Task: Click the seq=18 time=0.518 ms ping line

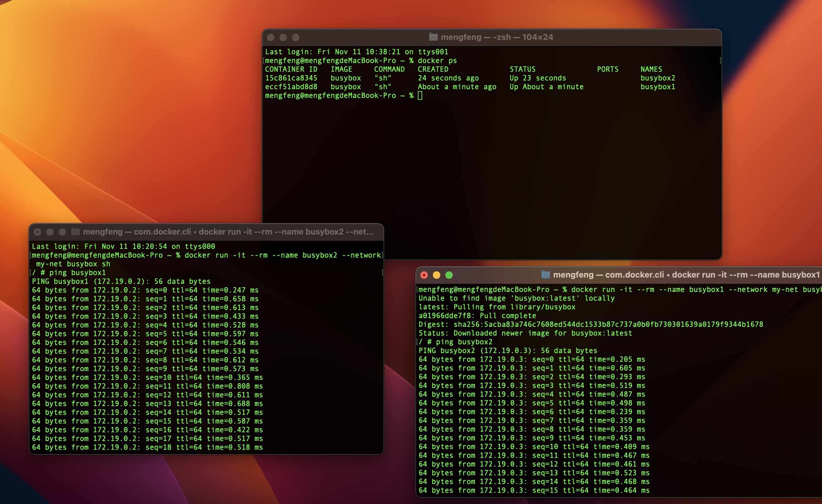Action: (x=147, y=447)
